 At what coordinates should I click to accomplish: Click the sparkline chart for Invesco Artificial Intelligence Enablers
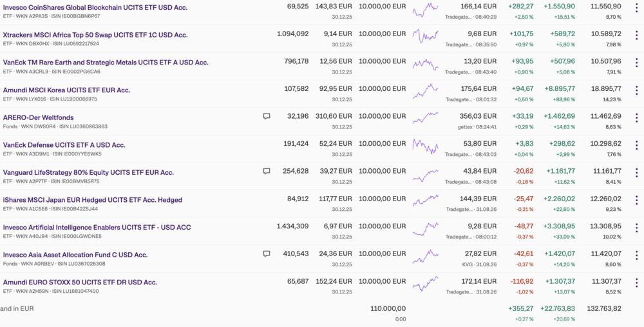coord(426,229)
